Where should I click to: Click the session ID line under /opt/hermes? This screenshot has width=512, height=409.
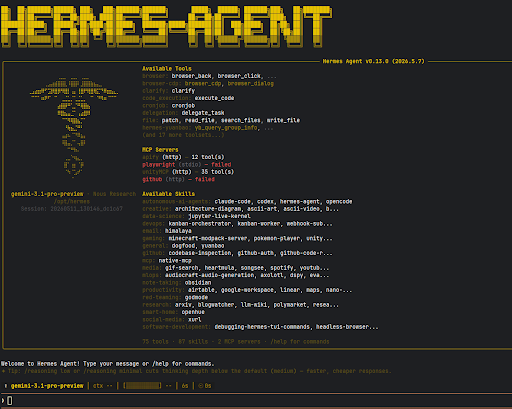tap(72, 209)
